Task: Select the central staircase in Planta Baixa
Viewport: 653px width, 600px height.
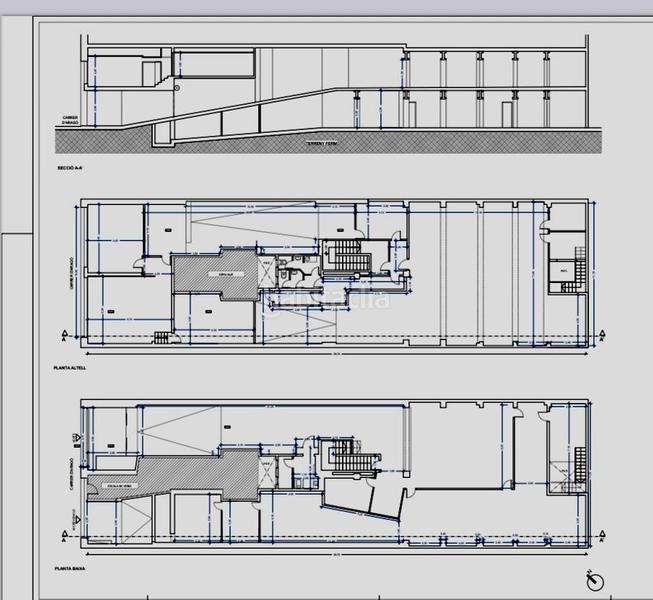Action: pos(349,463)
